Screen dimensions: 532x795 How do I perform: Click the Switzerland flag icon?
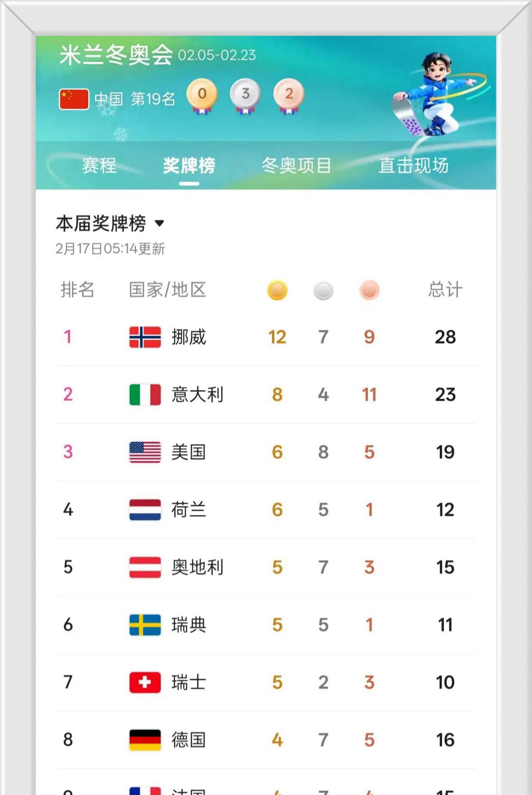(145, 682)
